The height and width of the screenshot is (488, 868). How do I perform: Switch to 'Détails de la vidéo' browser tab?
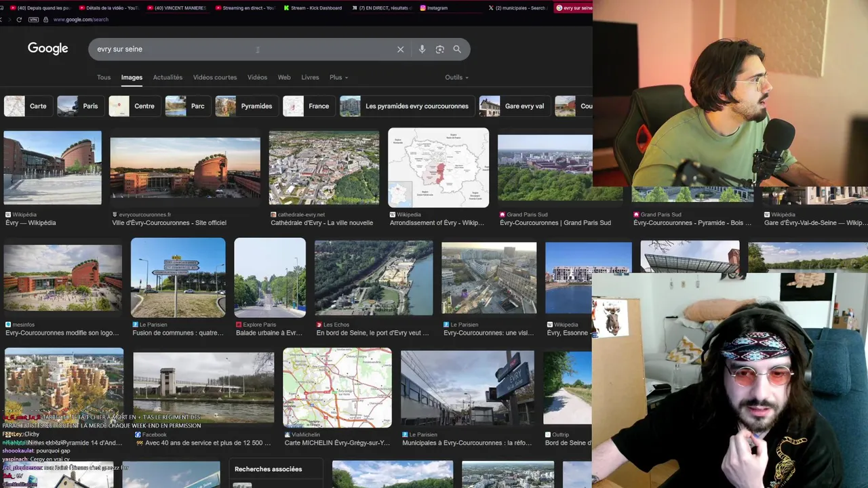(x=109, y=8)
